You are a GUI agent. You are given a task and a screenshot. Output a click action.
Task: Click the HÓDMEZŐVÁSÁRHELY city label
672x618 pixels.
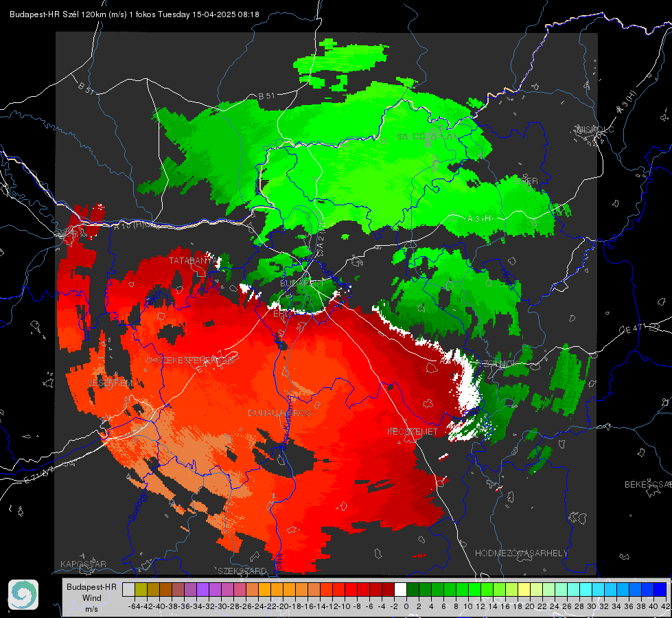(x=521, y=553)
